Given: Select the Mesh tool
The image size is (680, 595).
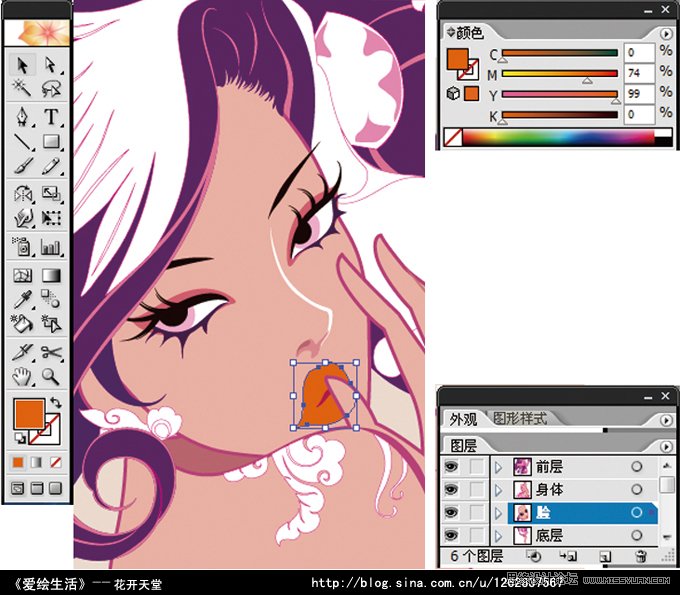Looking at the screenshot, I should [22, 275].
